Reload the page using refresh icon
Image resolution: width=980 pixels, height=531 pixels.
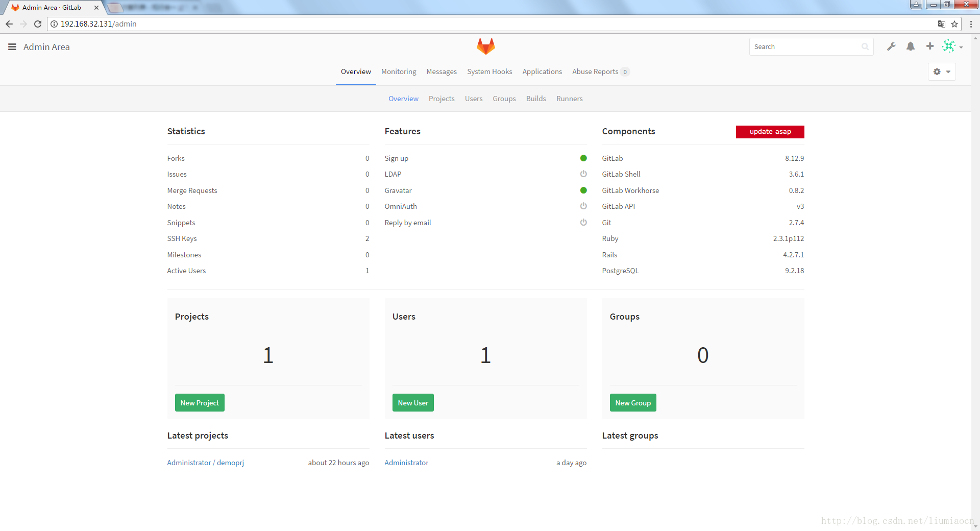tap(38, 24)
